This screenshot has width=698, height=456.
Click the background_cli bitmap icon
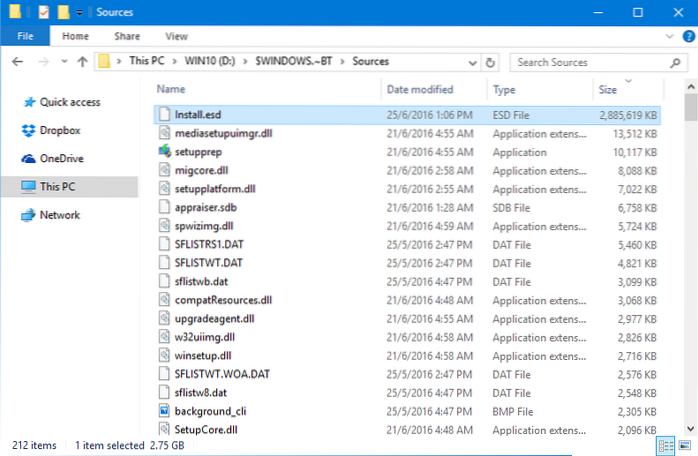tap(165, 411)
